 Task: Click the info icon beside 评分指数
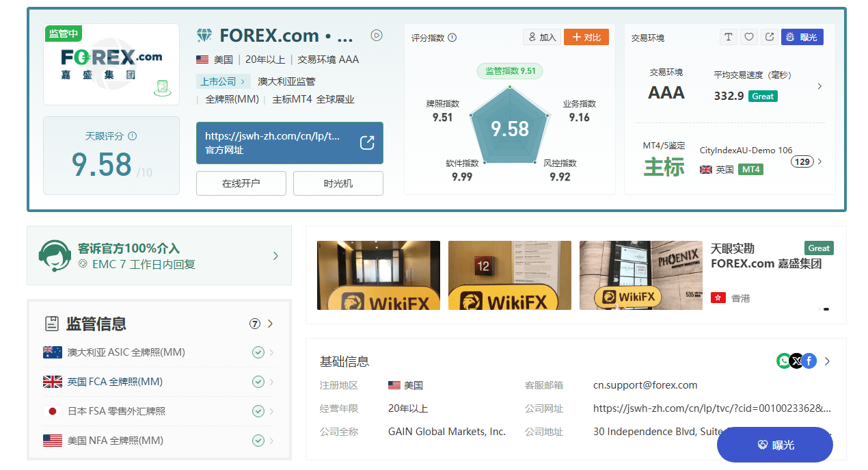coord(452,38)
